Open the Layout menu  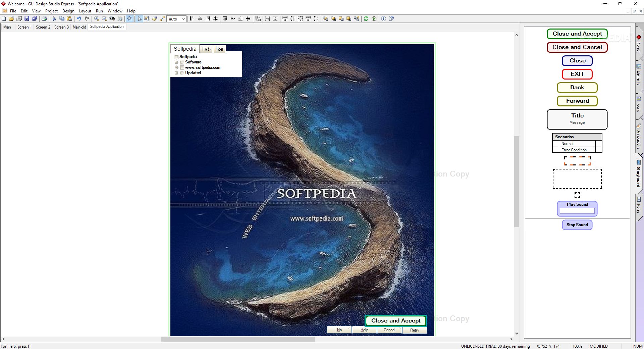pyautogui.click(x=85, y=11)
